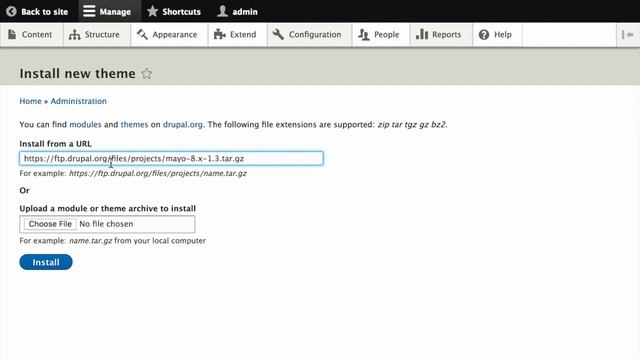Screen dimensions: 640x360
Task: Open Configuration menu label
Action: [x=315, y=35]
